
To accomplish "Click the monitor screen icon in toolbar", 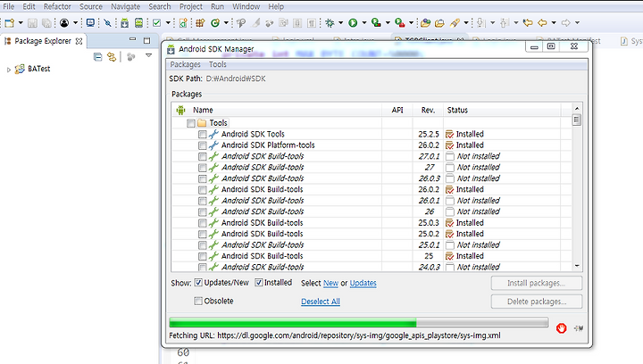I will coord(90,23).
